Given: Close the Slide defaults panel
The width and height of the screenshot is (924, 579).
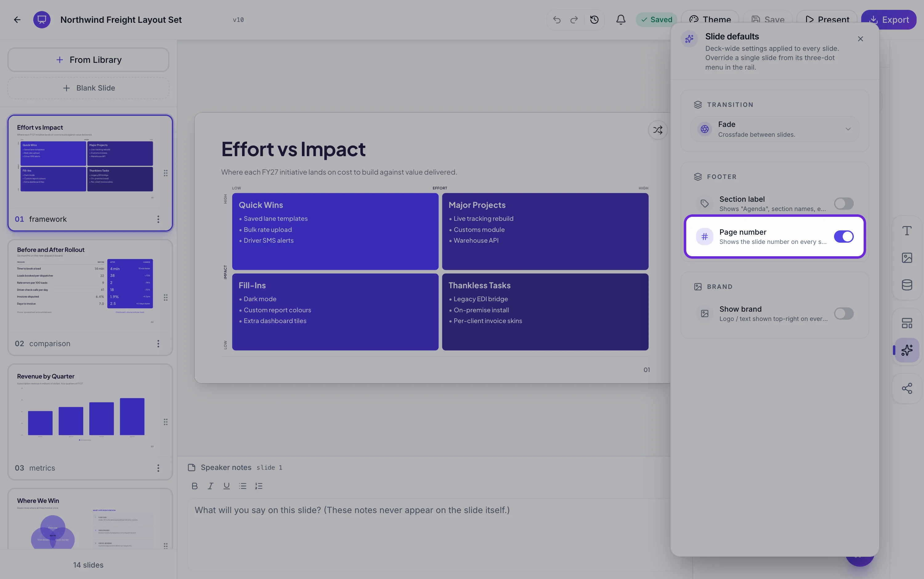Looking at the screenshot, I should pyautogui.click(x=861, y=39).
